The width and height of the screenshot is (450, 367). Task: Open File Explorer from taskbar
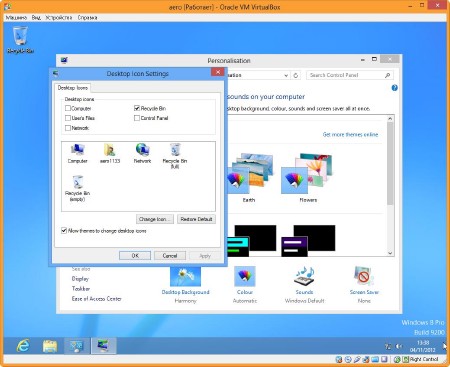50,346
